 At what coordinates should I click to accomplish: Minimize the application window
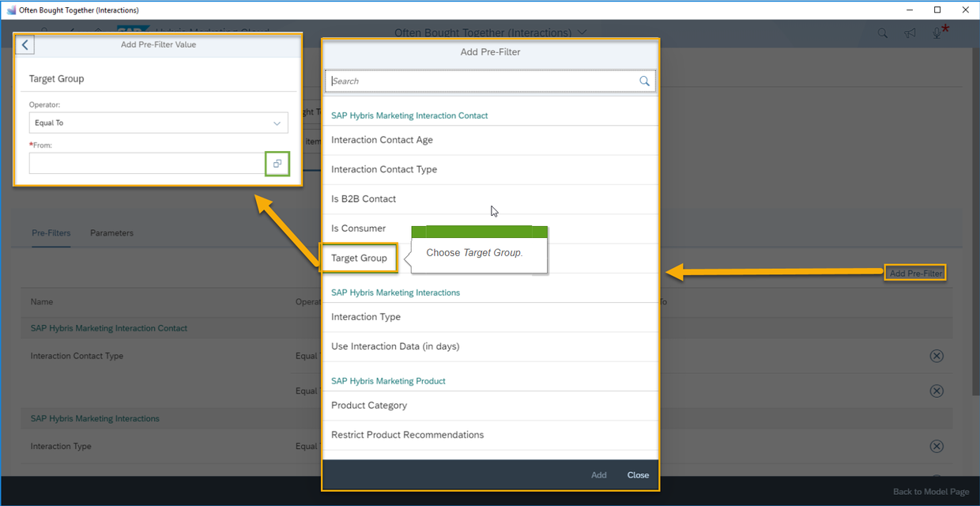[x=908, y=9]
